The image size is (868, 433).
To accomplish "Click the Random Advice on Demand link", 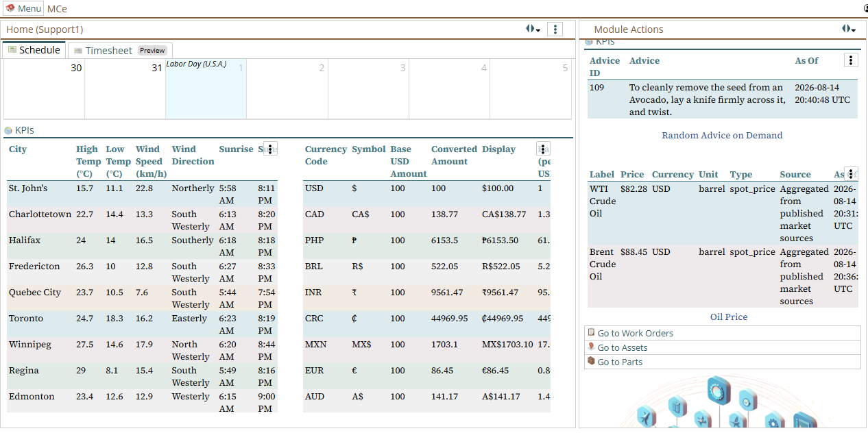I will (x=722, y=136).
